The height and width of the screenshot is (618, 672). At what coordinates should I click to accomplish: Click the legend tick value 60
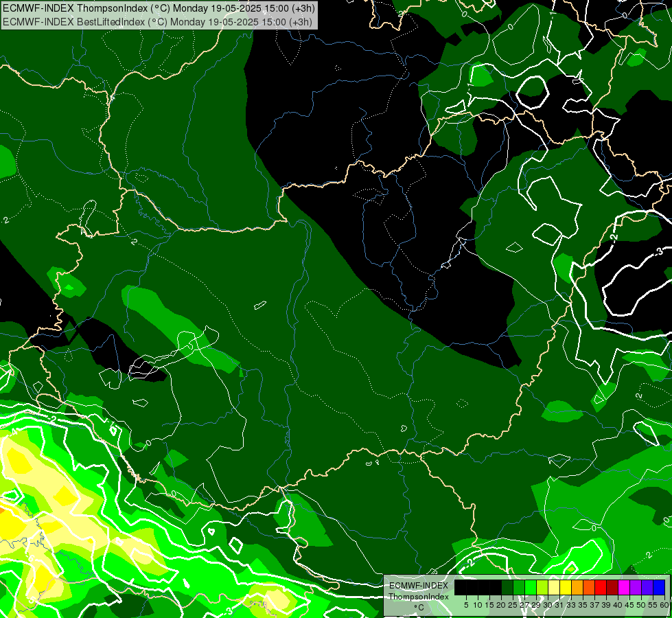coord(664,605)
